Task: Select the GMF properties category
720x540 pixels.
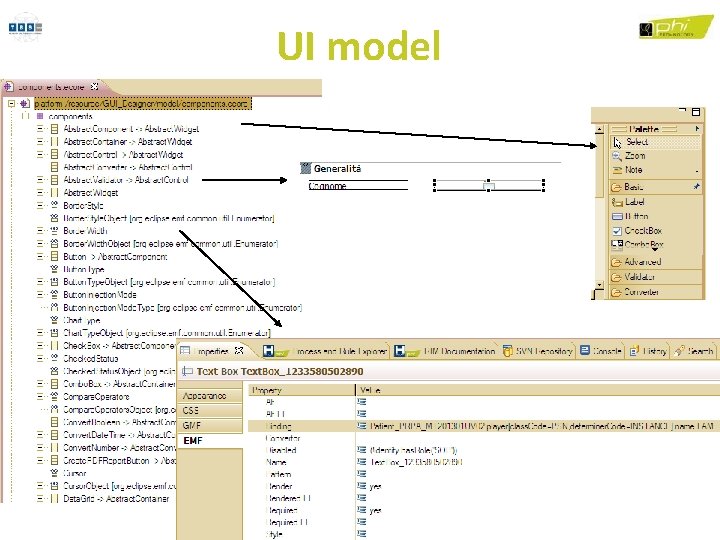Action: (x=210, y=426)
